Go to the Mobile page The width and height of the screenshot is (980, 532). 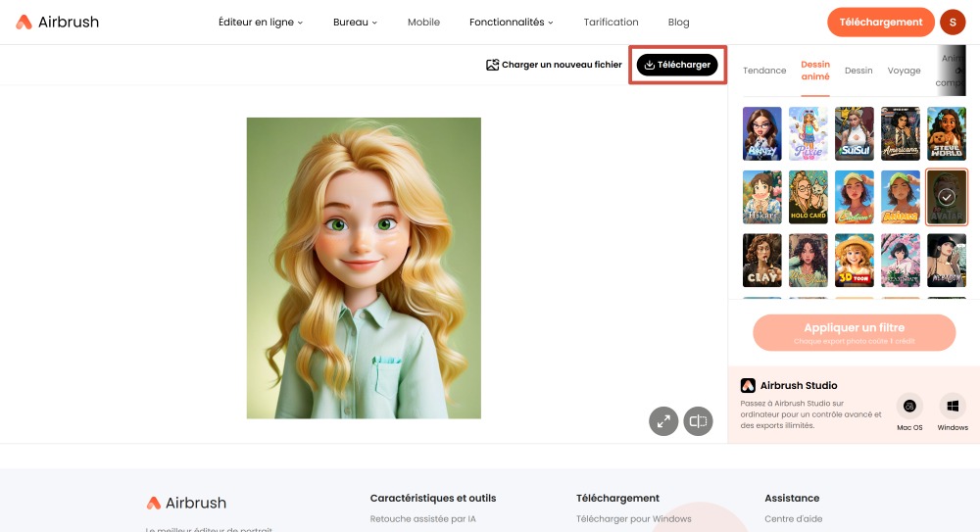[423, 22]
